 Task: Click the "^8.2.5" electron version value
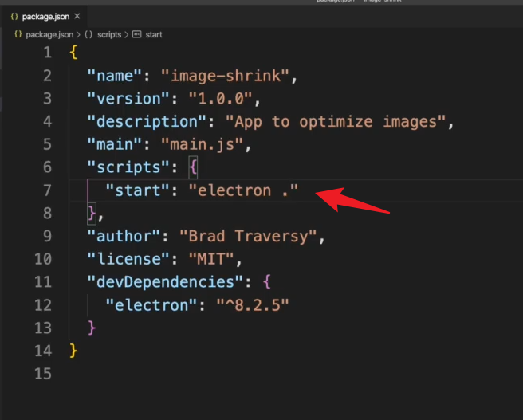tap(253, 305)
